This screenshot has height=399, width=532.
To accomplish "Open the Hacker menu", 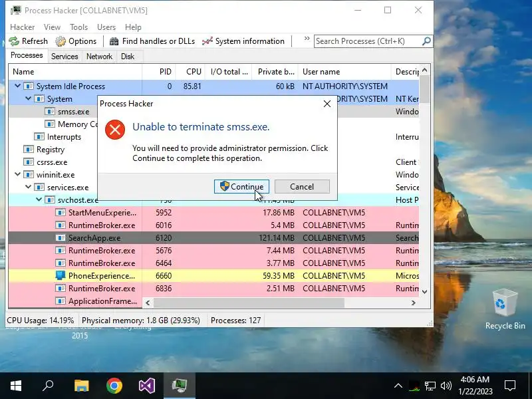I will pyautogui.click(x=23, y=27).
